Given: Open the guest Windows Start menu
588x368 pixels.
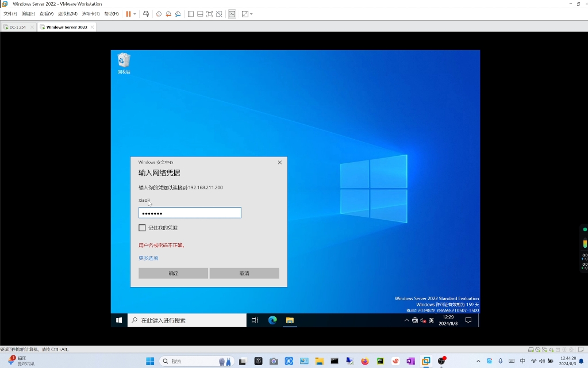Looking at the screenshot, I should coord(119,320).
